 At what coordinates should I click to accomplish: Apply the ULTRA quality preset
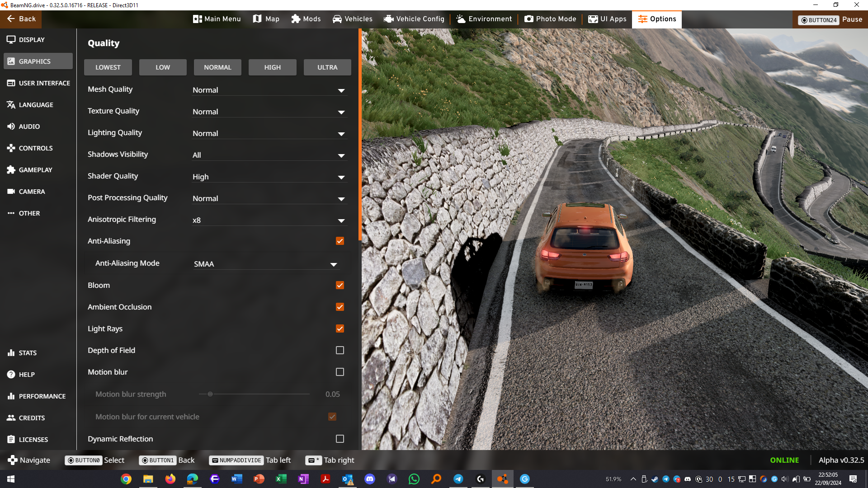coord(327,67)
